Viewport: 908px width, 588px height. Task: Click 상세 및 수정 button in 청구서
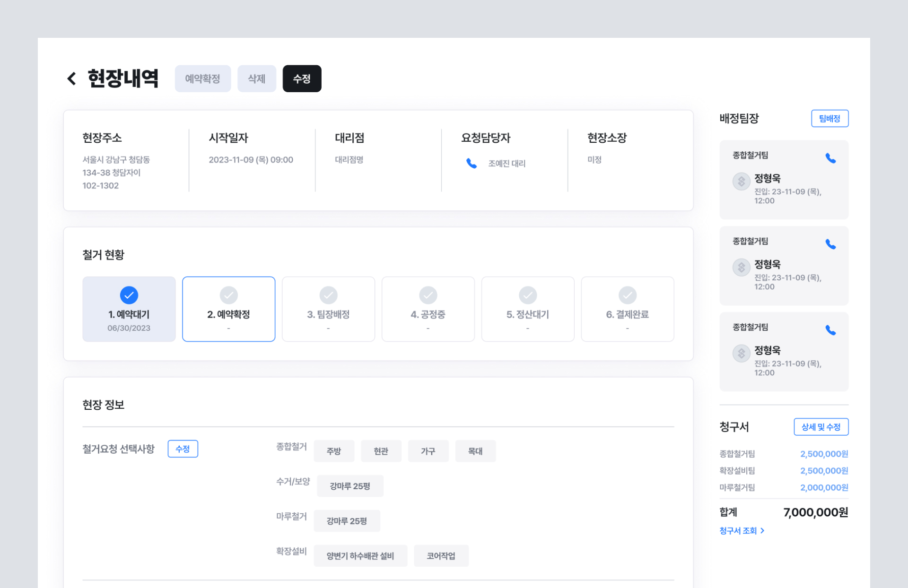pos(821,427)
